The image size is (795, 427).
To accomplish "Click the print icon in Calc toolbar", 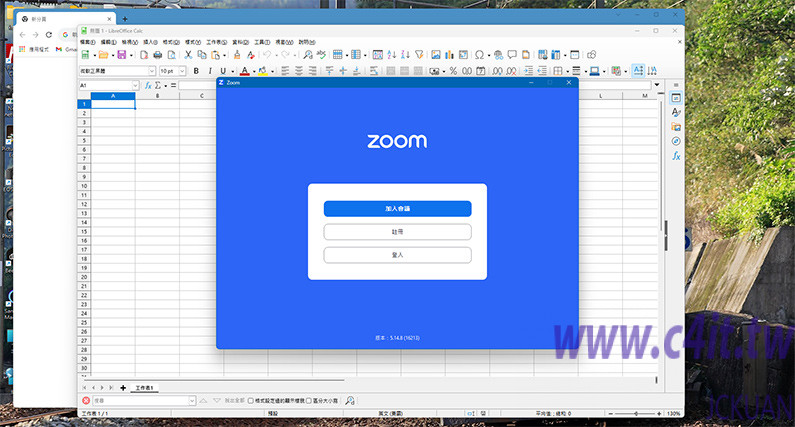I will [x=158, y=55].
